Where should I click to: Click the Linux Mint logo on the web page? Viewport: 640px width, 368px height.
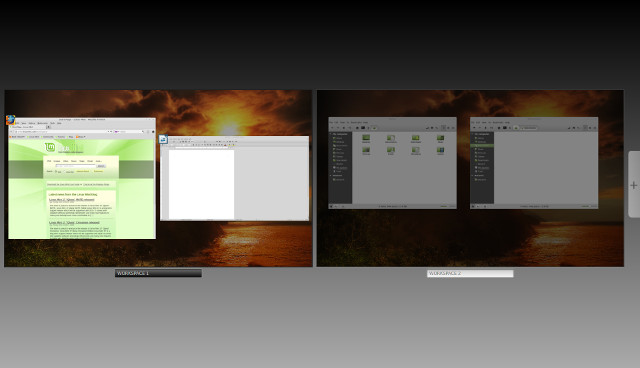pos(50,147)
